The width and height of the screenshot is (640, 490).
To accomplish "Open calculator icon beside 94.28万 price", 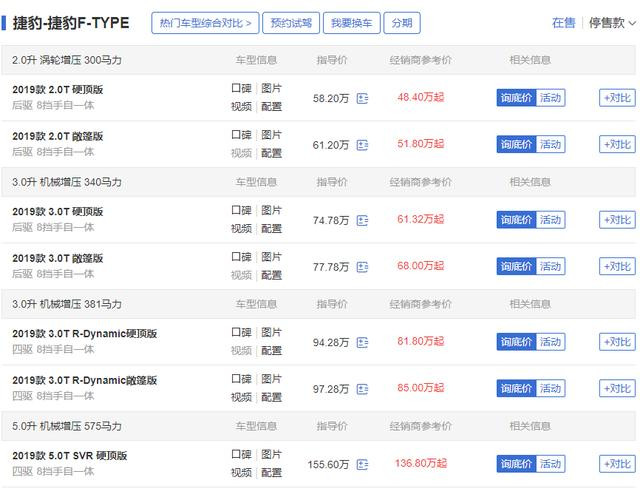I will tap(362, 342).
